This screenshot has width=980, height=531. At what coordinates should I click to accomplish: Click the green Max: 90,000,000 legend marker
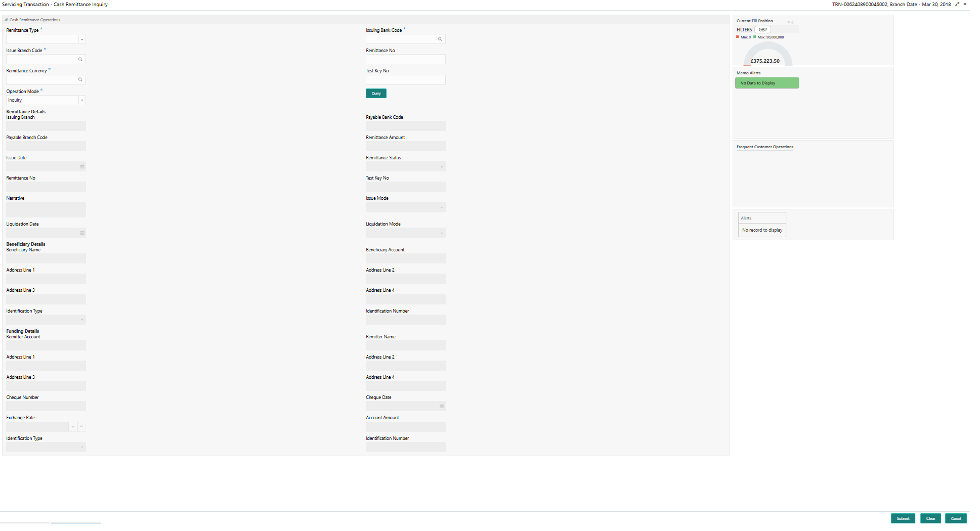pos(755,37)
